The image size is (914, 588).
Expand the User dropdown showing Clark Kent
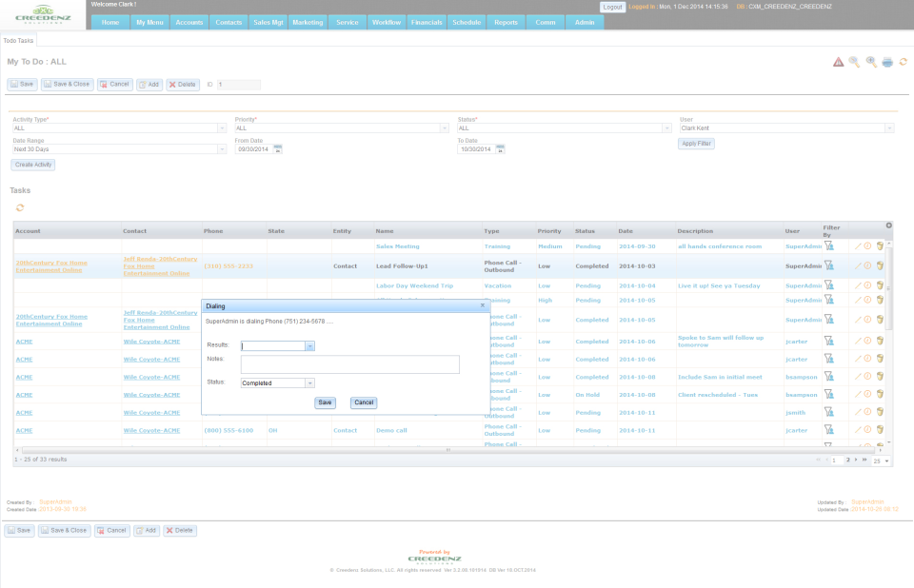(889, 128)
